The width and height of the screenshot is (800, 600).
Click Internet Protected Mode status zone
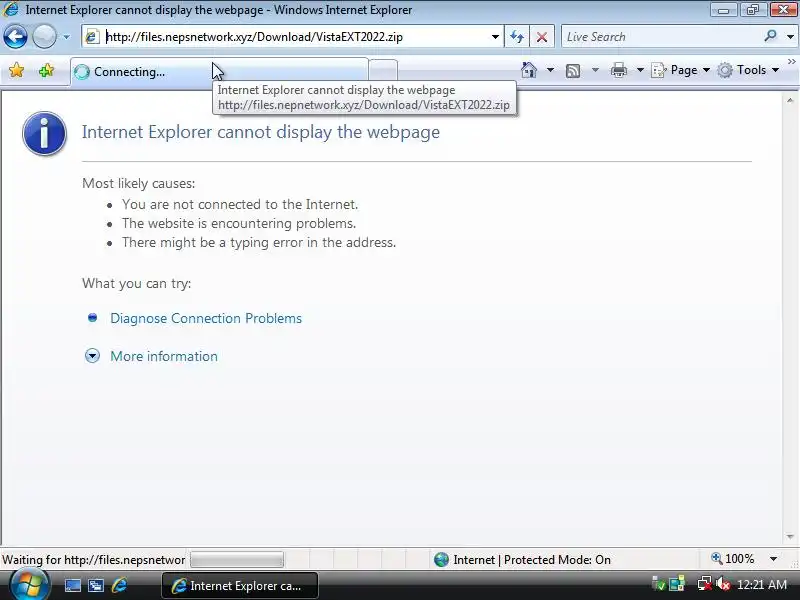[x=522, y=560]
